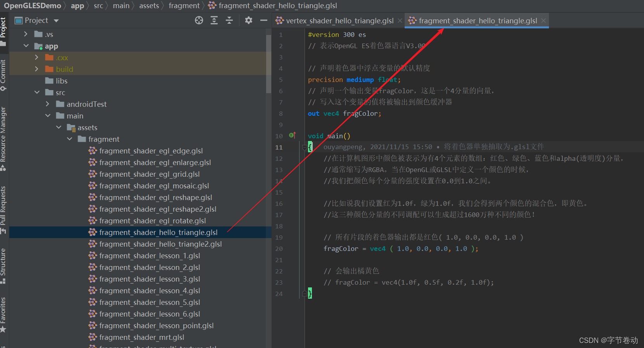Hide the Project panel with the minus icon
644x348 pixels.
click(x=264, y=20)
